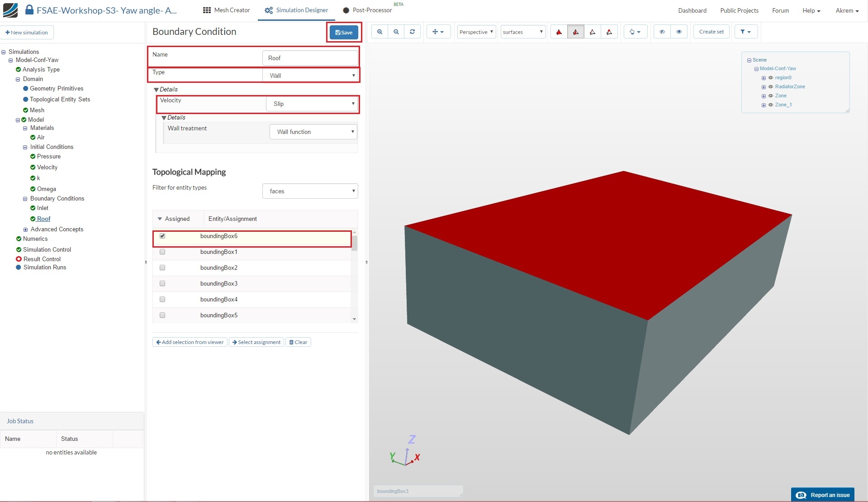
Task: Toggle visibility of RadiatorZone in scene tree
Action: [x=771, y=87]
